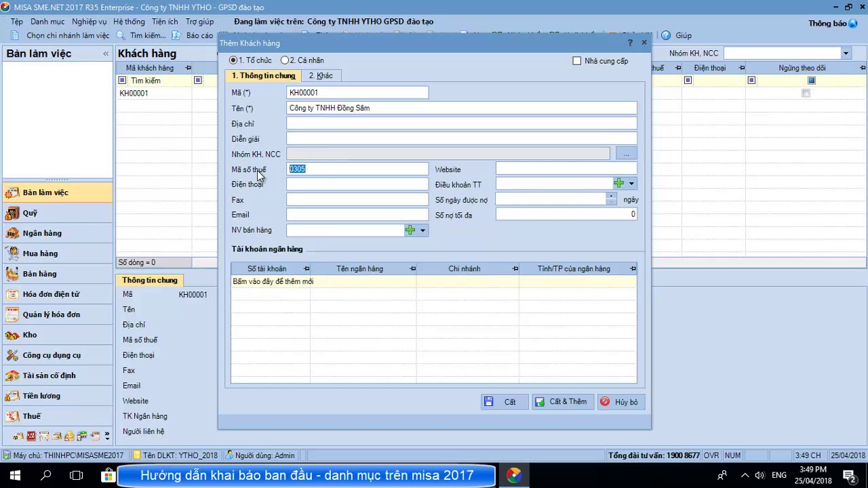The width and height of the screenshot is (868, 488).
Task: Click the Số ngày được nợ spinner
Action: [x=611, y=199]
